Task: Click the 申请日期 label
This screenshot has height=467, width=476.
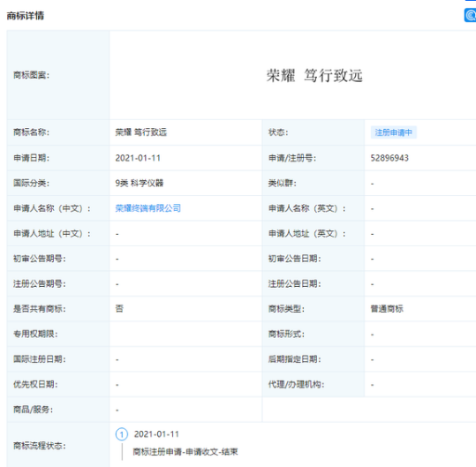Action: click(x=31, y=158)
